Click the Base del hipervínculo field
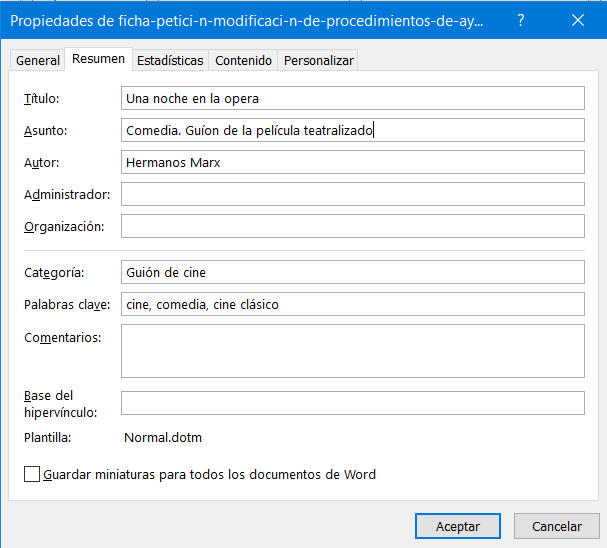 352,402
